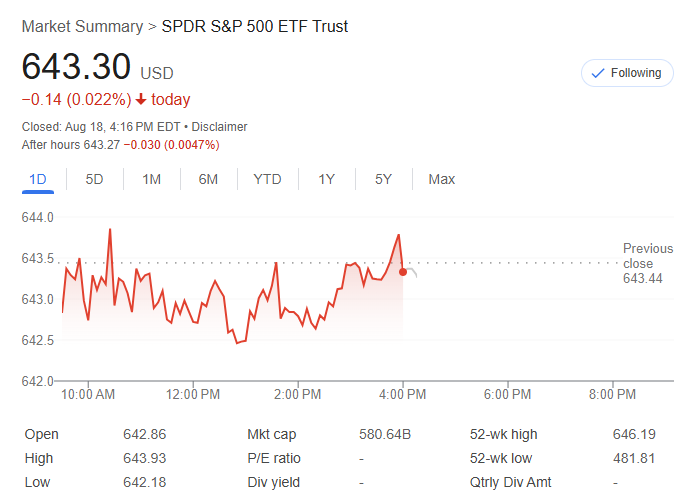This screenshot has width=689, height=504.
Task: Click the red down arrow icon
Action: [x=141, y=100]
